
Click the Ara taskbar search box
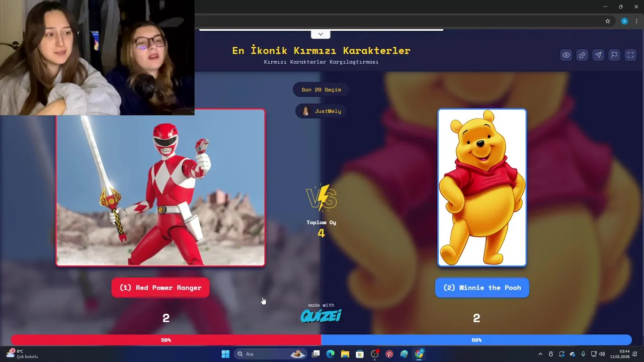[x=271, y=354]
